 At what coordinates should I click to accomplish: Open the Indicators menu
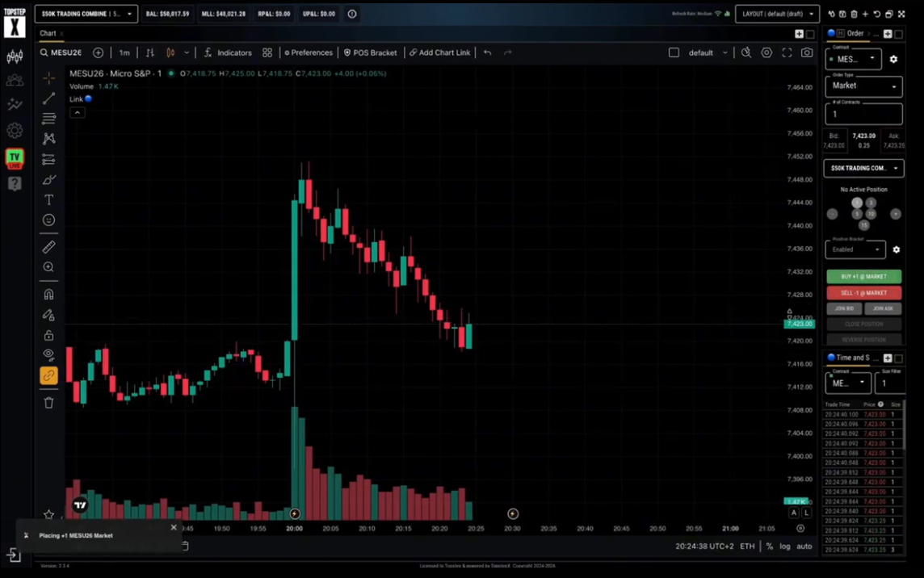coord(228,52)
